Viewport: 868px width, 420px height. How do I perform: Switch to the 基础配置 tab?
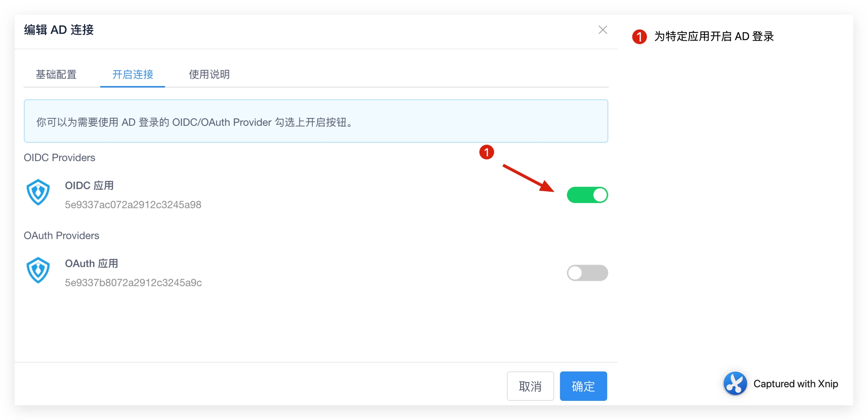(56, 75)
